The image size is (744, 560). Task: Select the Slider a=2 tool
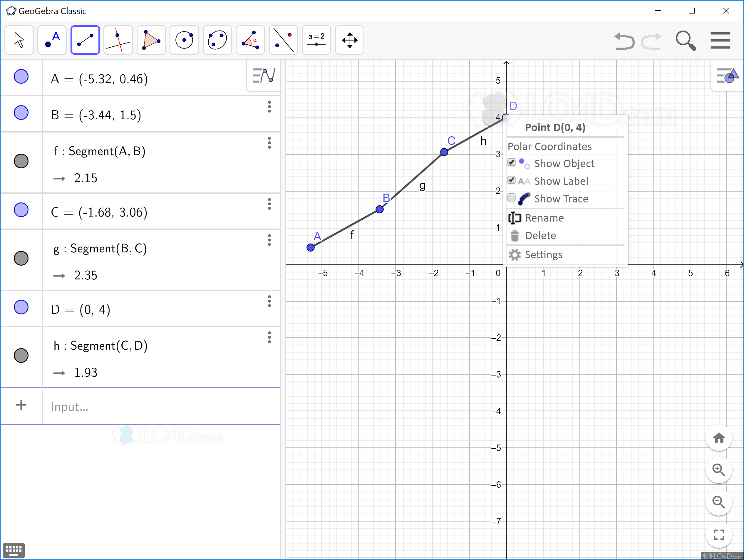316,40
